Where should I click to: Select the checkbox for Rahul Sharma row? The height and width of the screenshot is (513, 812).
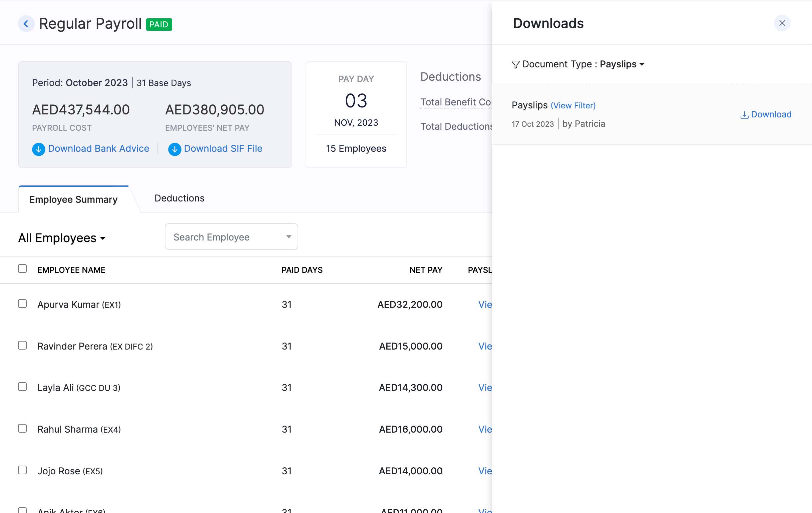[x=22, y=429]
